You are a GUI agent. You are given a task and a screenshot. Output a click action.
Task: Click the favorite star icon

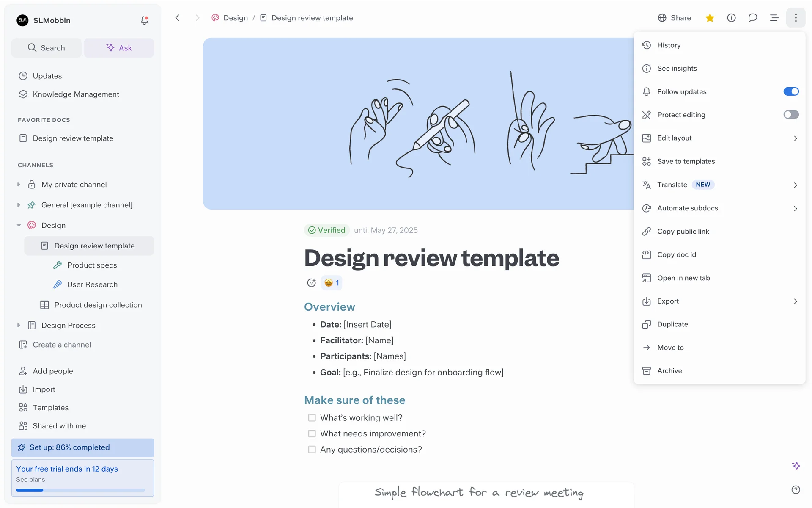[710, 18]
